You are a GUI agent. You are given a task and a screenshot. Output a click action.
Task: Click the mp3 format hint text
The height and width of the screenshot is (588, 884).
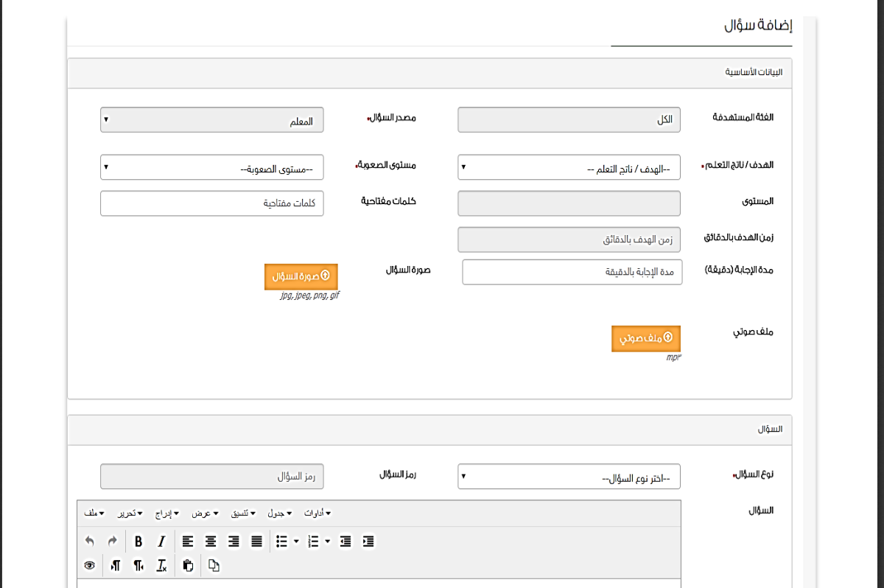(x=674, y=357)
